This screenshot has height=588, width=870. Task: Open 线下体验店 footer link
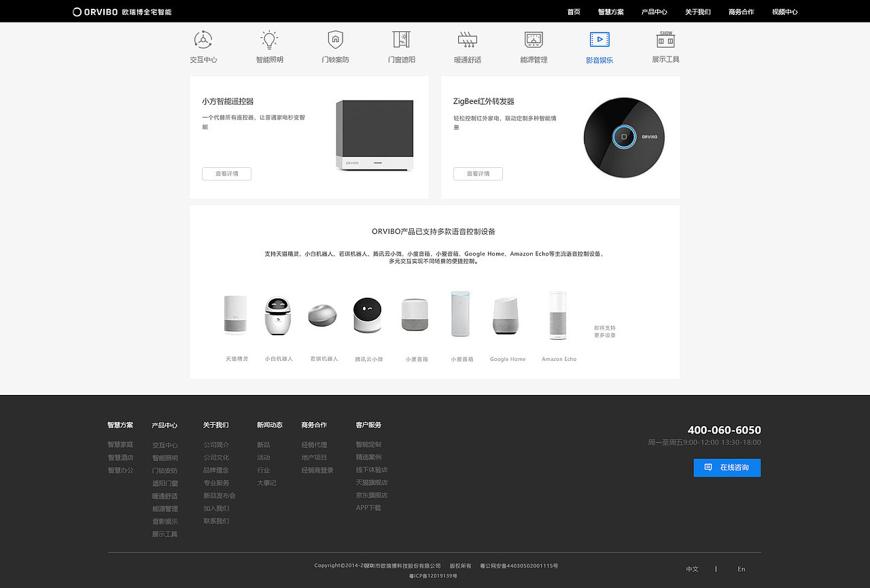coord(372,470)
